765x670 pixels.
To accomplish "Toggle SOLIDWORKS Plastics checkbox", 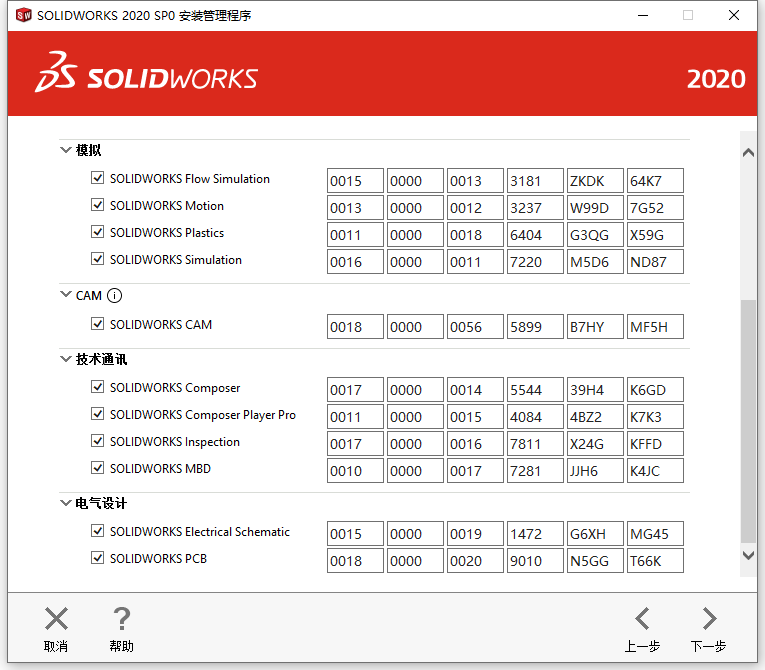I will point(98,231).
